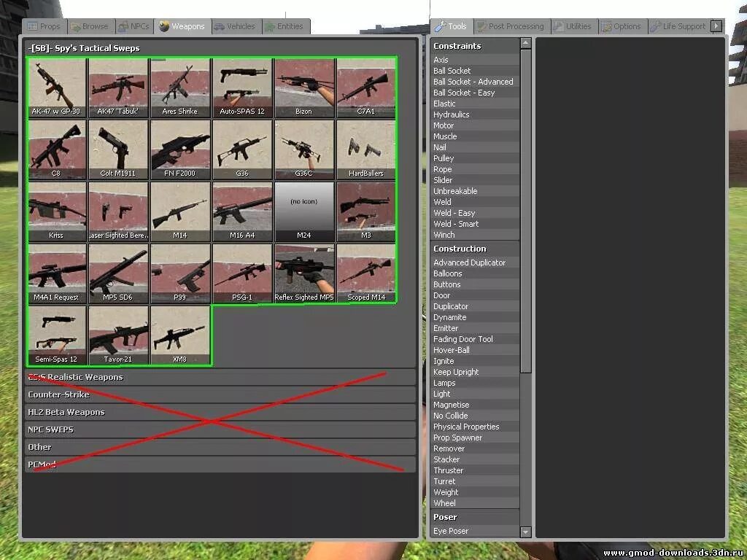747x560 pixels.
Task: Select the Physical Properties tool
Action: [x=475, y=427]
